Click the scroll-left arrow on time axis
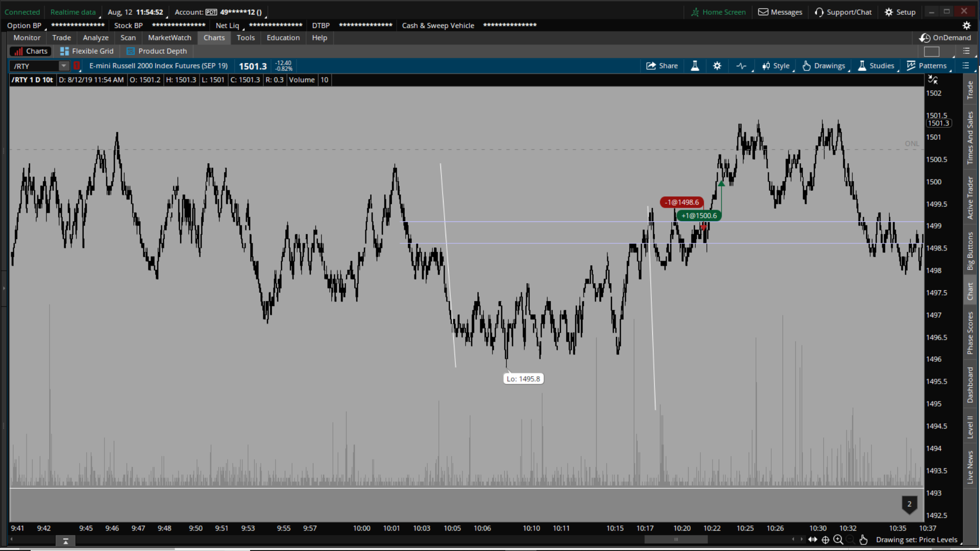 point(12,539)
